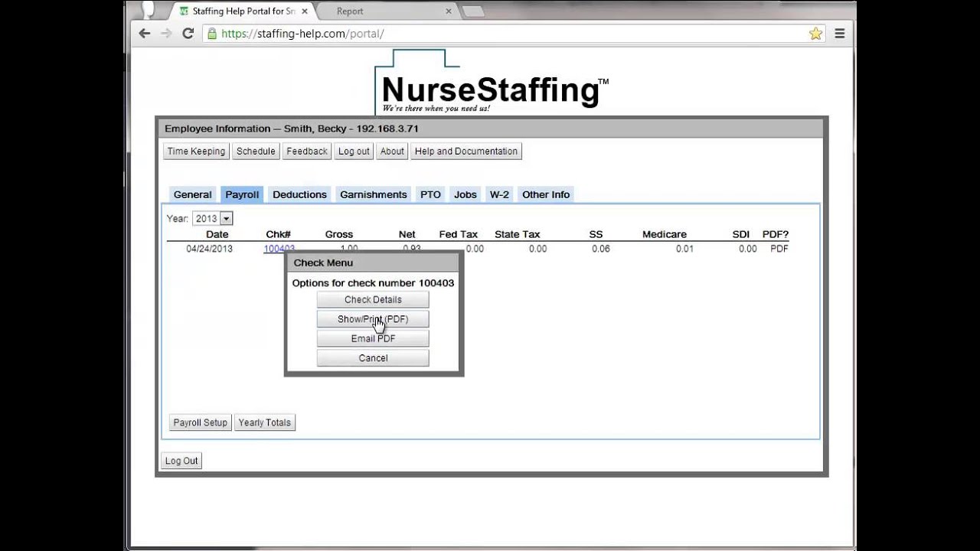
Task: Click the date 04/24/2013 cell
Action: pos(209,249)
